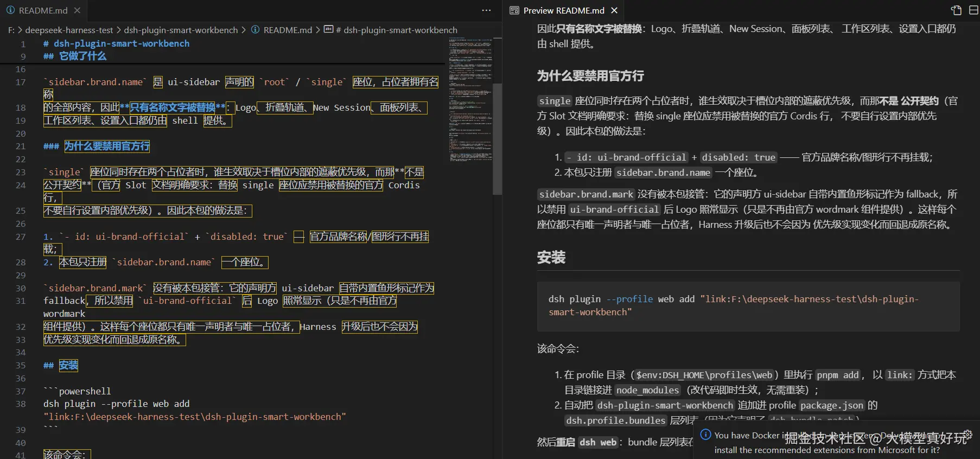The width and height of the screenshot is (980, 459).
Task: Click the 'pnpm add' inline code in preview
Action: coord(838,375)
